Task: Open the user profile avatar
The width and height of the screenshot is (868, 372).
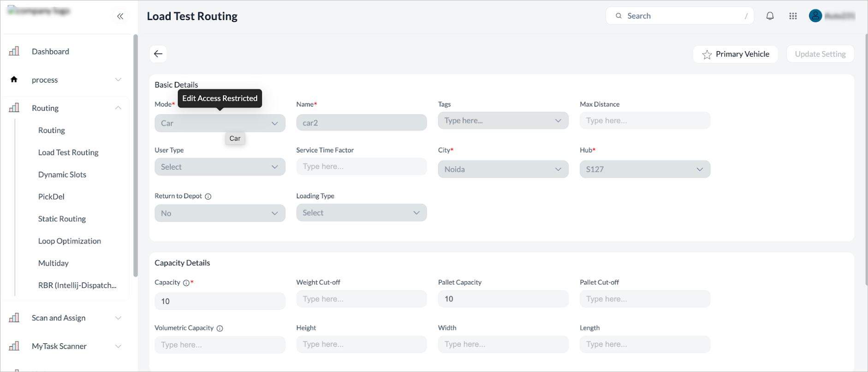Action: click(x=815, y=16)
